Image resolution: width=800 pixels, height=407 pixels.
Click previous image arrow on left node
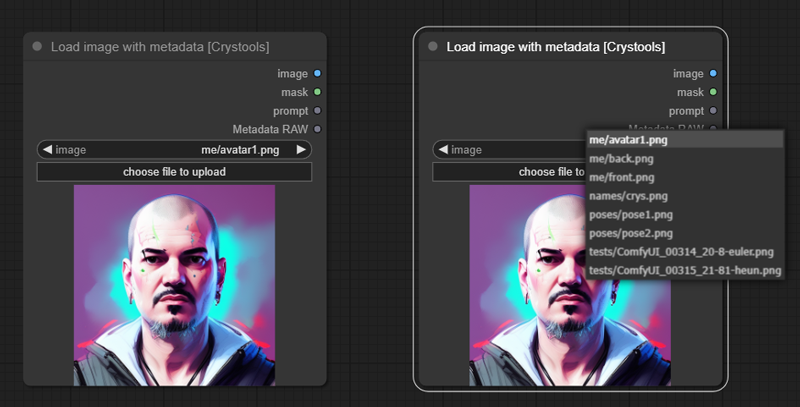(46, 150)
